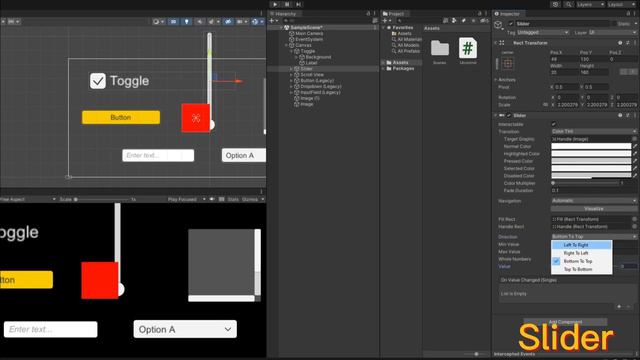Click the Hierarchy plus create button
Screen dimensions: 640x360
coord(272,20)
